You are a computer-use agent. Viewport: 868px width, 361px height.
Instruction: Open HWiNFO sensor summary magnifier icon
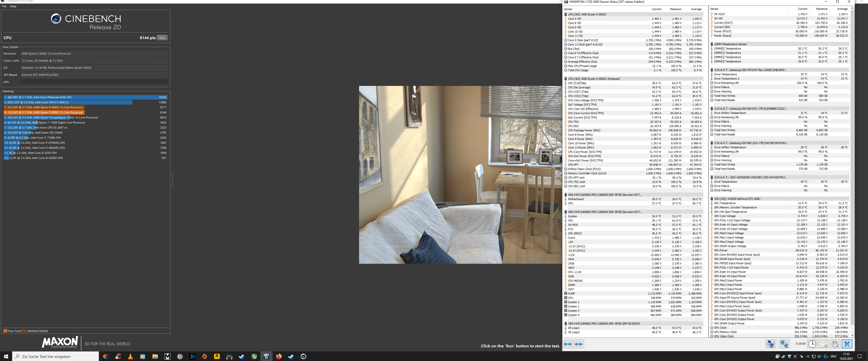(771, 344)
